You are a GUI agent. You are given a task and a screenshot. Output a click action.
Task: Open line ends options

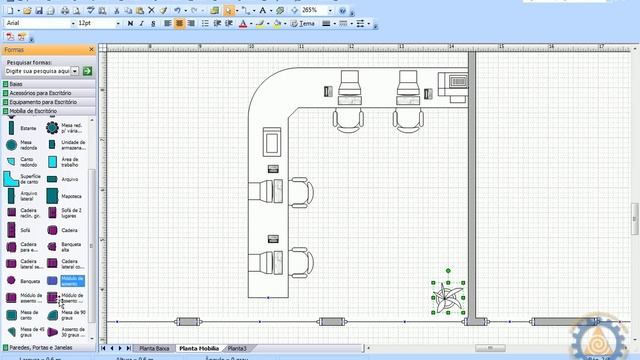pos(360,24)
